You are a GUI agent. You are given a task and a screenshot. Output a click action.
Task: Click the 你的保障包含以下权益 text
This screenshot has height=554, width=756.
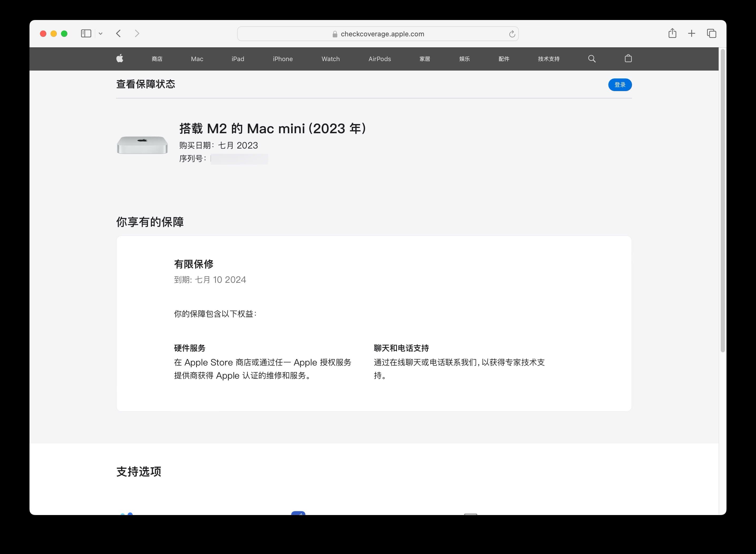(215, 314)
